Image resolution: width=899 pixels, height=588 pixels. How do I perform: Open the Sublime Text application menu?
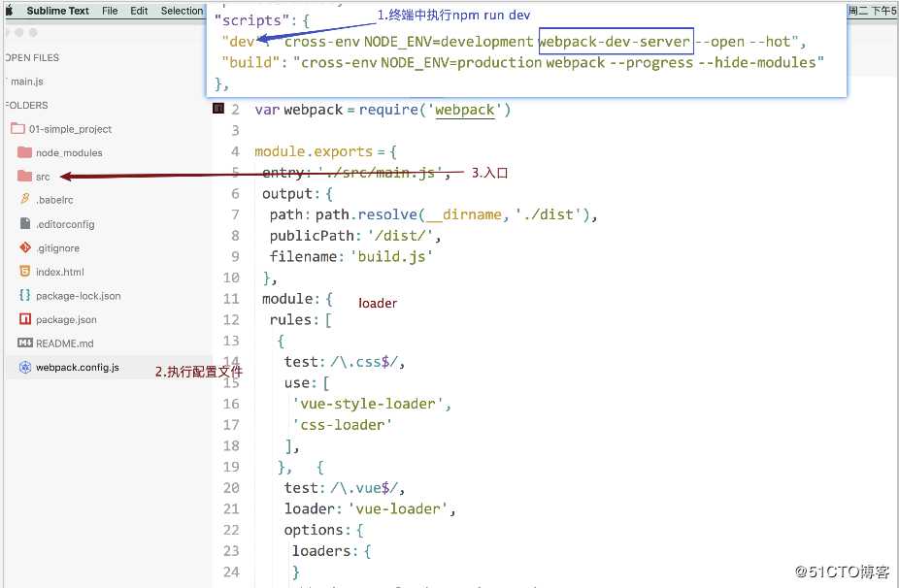tap(57, 11)
